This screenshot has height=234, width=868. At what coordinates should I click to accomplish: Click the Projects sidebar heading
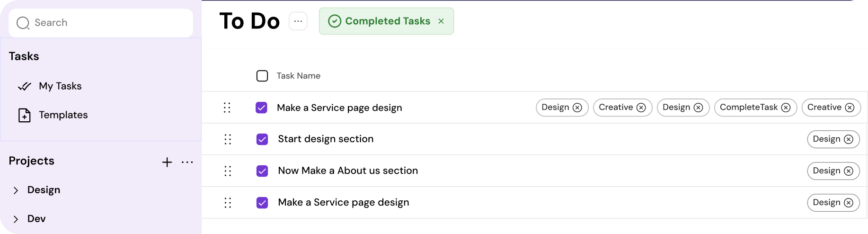(32, 161)
